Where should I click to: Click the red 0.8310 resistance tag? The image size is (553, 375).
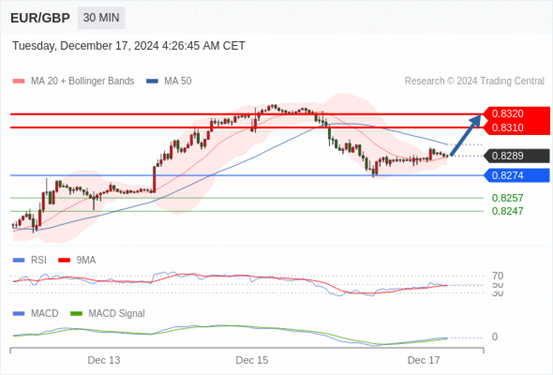point(516,128)
